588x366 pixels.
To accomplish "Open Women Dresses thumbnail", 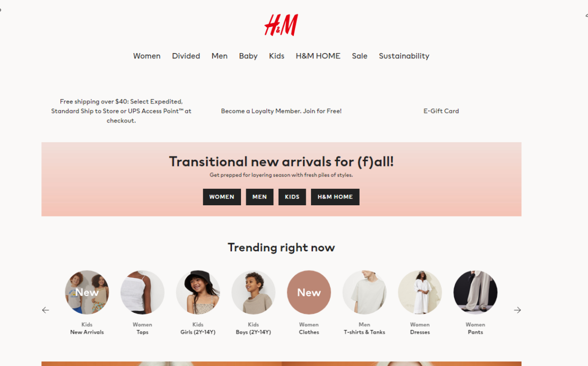I will click(420, 292).
